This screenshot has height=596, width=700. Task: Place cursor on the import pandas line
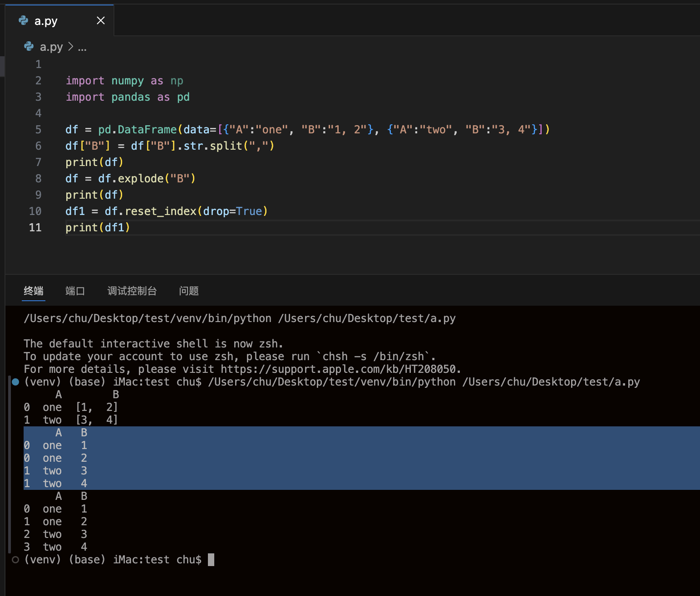point(128,97)
